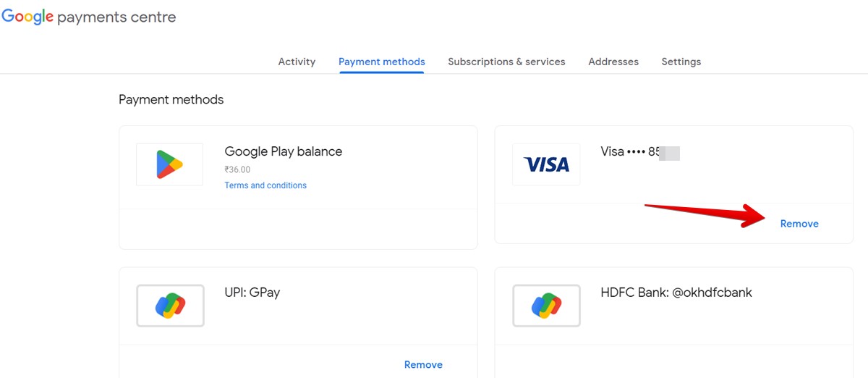868x378 pixels.
Task: Switch to Subscriptions & services tab
Action: (x=506, y=62)
